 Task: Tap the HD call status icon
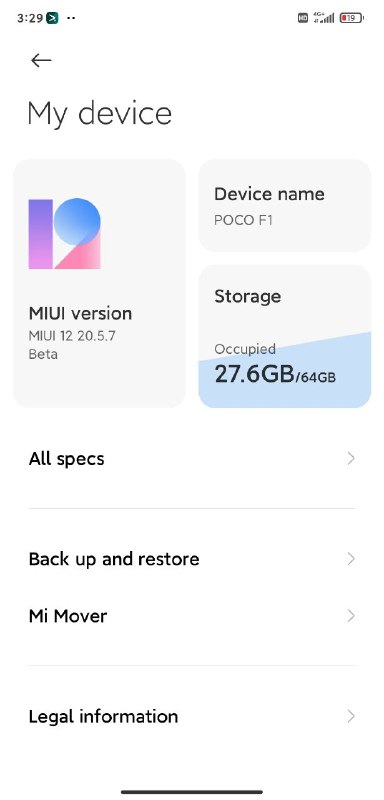pyautogui.click(x=303, y=18)
